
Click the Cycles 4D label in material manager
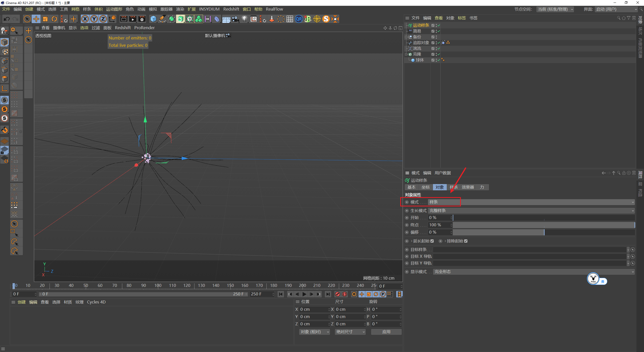[x=96, y=302]
